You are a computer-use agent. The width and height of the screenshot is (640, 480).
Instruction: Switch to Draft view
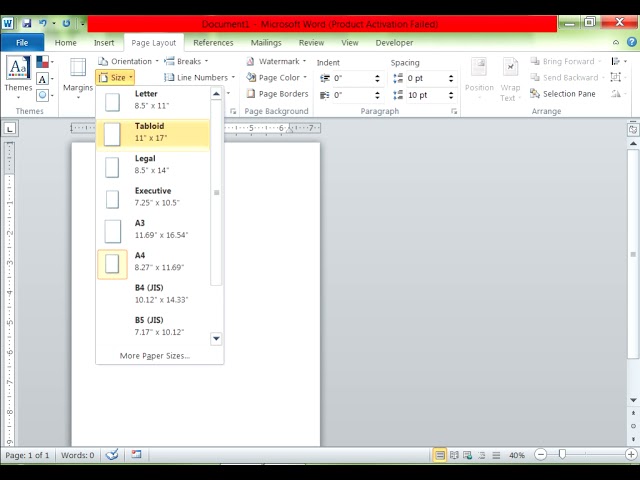[x=496, y=455]
